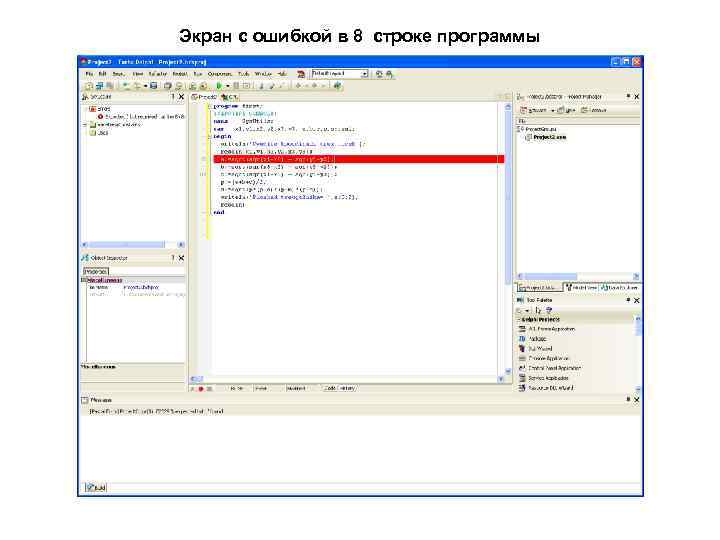
Task: Switch to the Data Explorer tab
Action: (x=619, y=288)
